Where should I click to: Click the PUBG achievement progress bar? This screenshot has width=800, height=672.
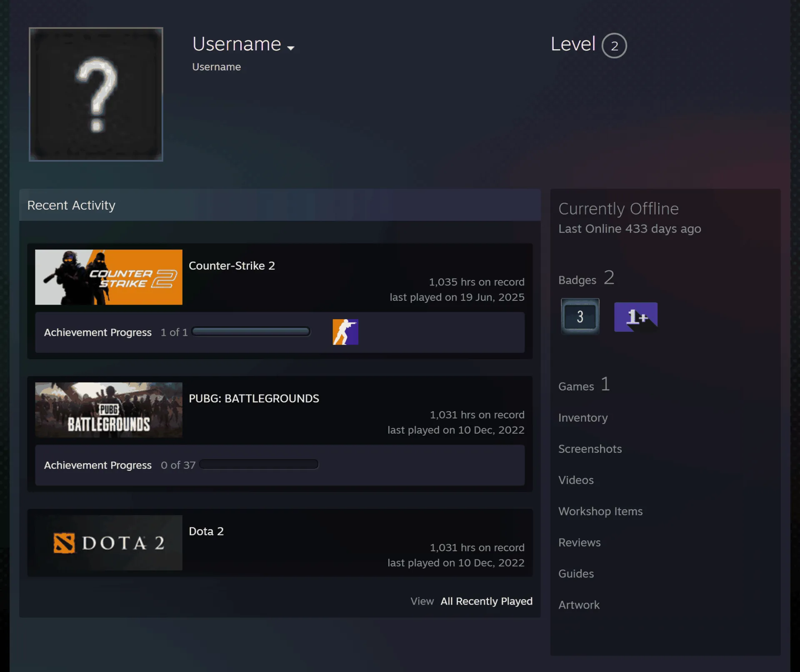(x=259, y=465)
